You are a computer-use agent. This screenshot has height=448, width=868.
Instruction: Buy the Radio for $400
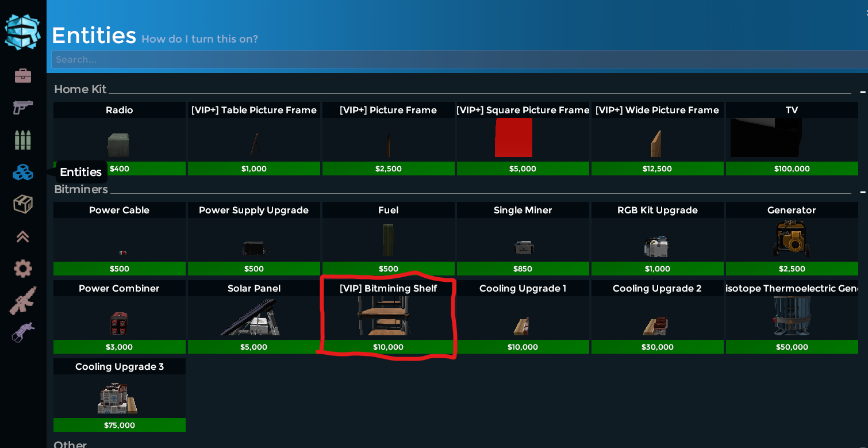pos(120,169)
